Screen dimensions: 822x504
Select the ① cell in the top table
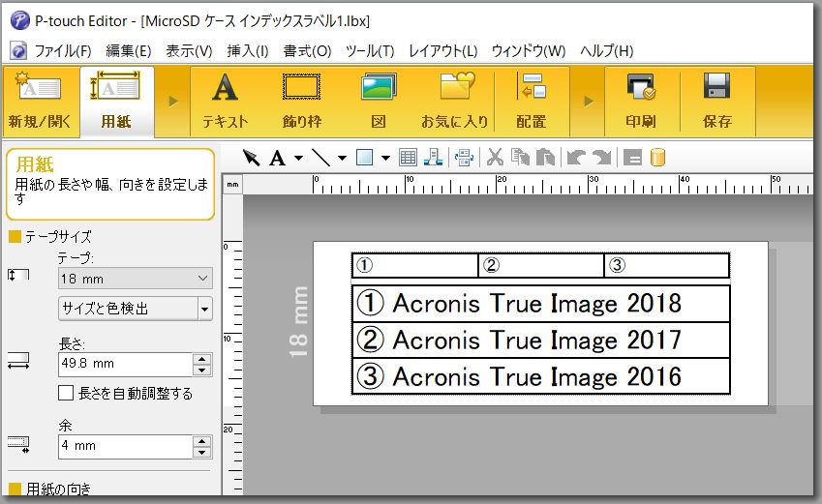[x=414, y=265]
